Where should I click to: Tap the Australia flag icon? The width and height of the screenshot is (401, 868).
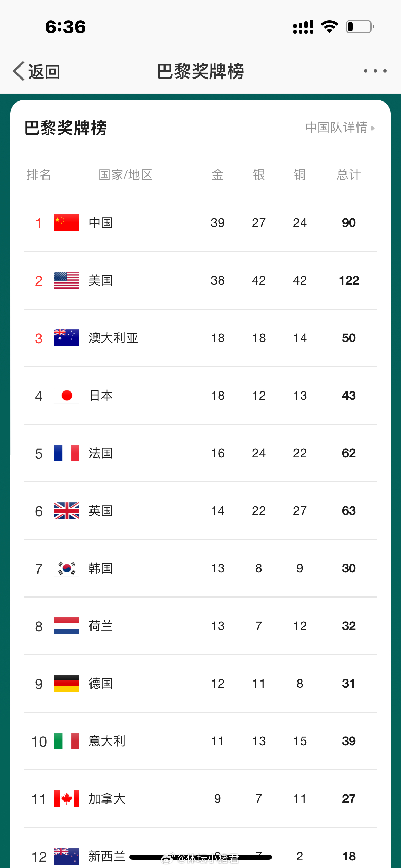[x=67, y=338]
